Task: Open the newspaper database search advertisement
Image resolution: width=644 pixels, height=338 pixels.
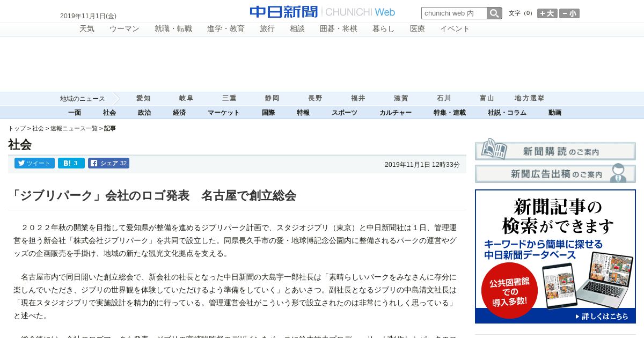Action: tap(555, 256)
